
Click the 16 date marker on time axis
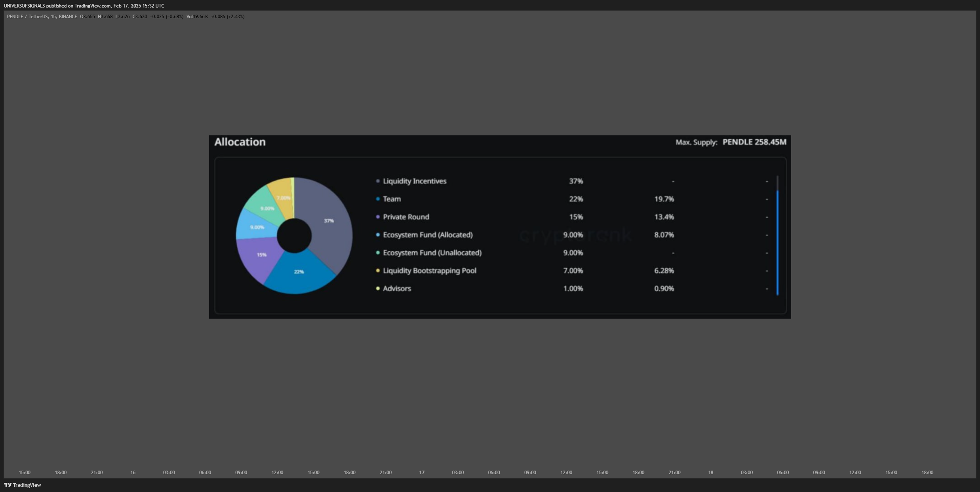[x=133, y=472]
